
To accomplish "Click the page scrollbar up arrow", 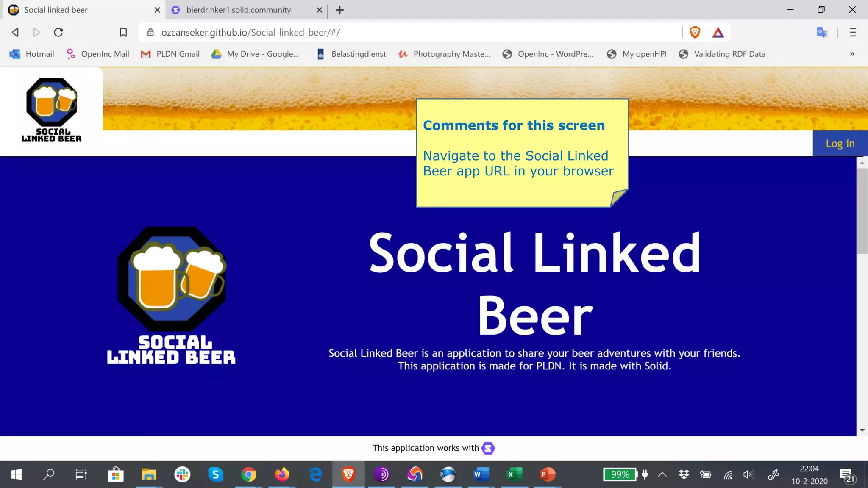I will pos(862,163).
